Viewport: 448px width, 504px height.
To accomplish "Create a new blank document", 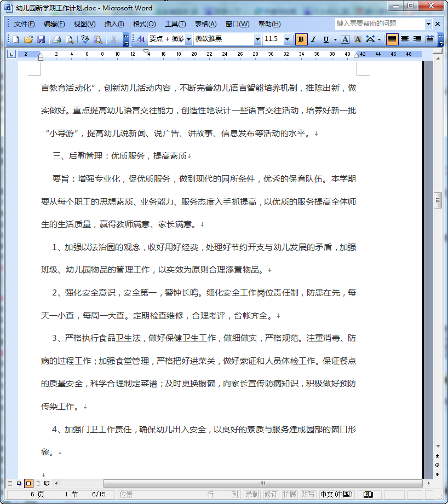I will tap(16, 39).
